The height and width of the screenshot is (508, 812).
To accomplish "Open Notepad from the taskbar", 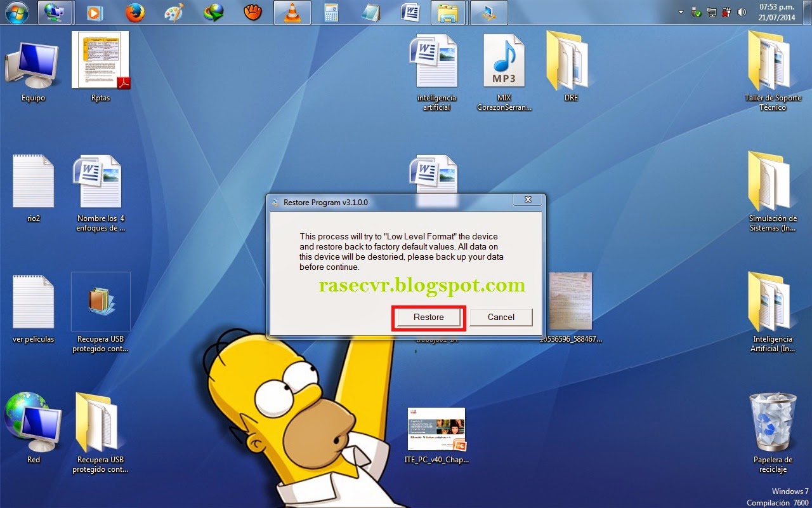I will point(370,13).
